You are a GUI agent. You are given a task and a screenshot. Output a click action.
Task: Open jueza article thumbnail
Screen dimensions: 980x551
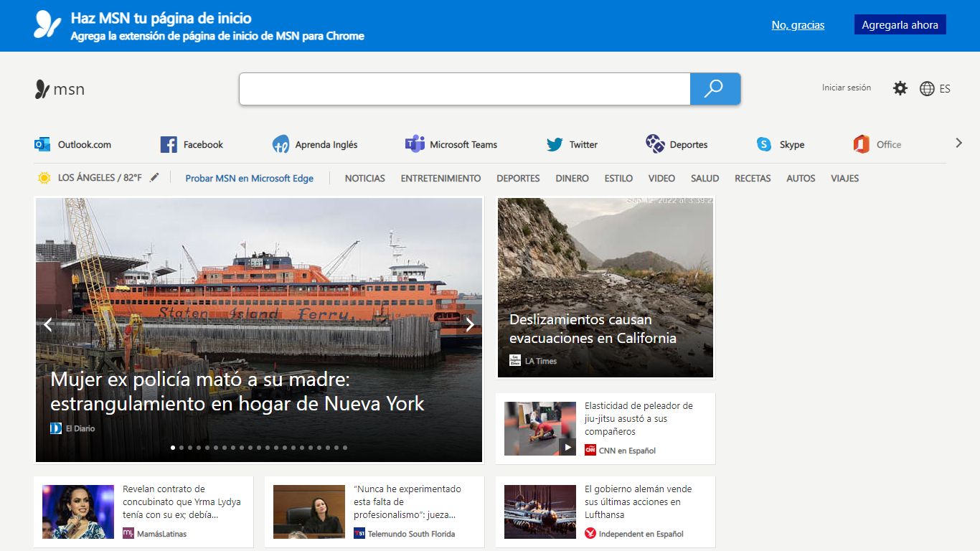(309, 512)
